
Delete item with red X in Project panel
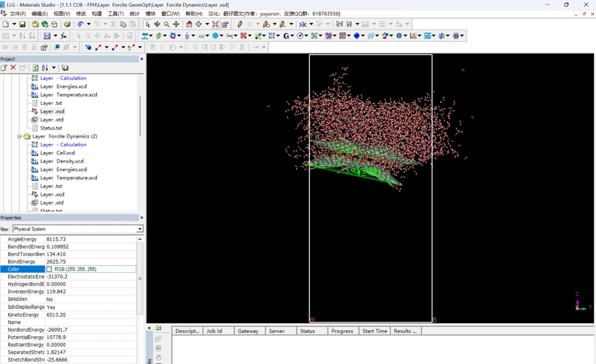tap(13, 68)
